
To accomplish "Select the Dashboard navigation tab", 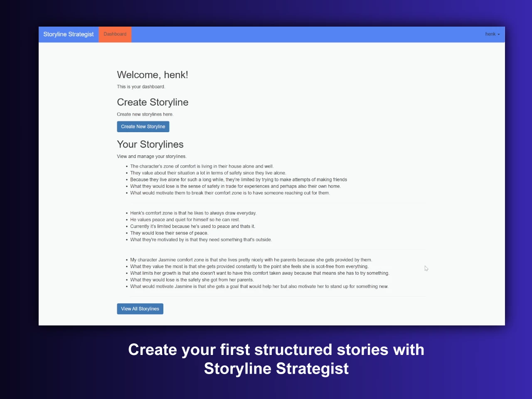I will coord(115,34).
